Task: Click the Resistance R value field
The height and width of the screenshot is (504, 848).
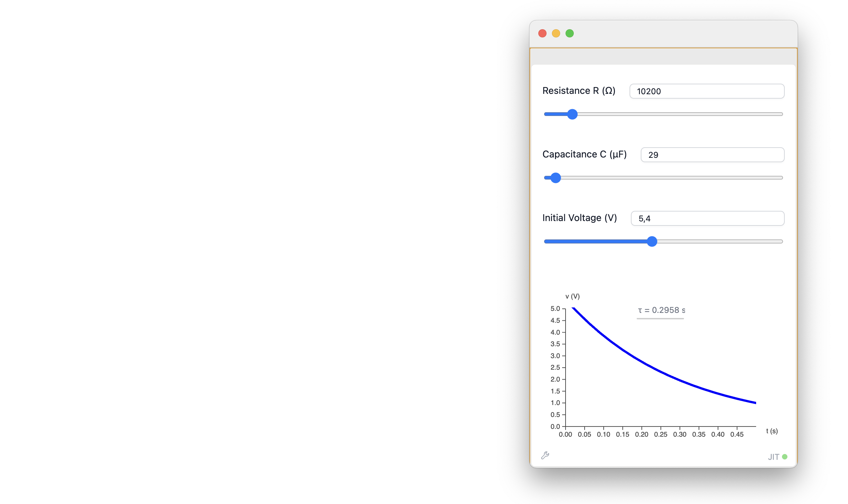Action: coord(707,91)
